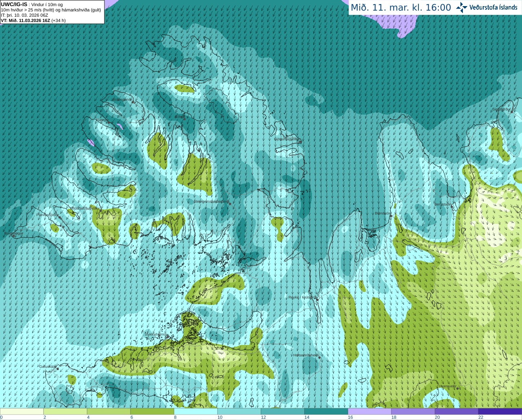Click the 8–10 m/s light cyan legend swatch

196,411
